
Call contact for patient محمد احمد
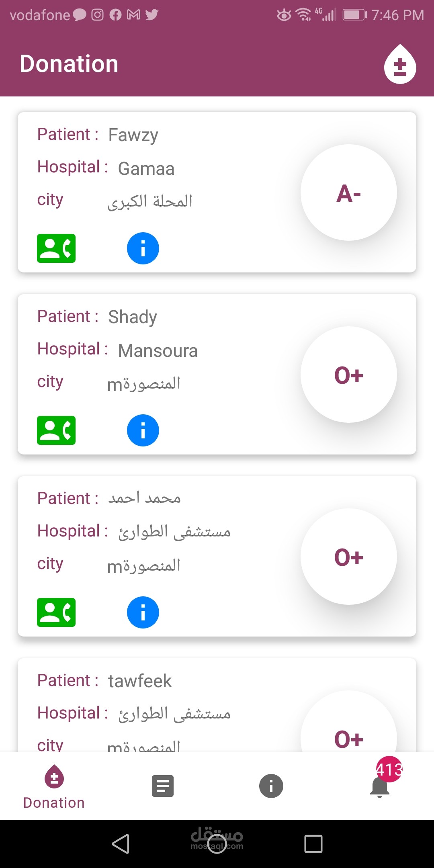tap(56, 612)
